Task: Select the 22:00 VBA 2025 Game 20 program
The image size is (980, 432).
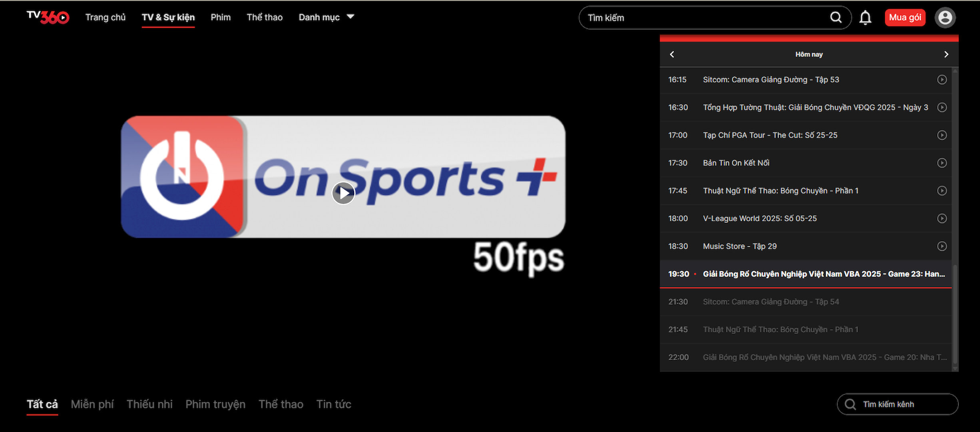Action: pyautogui.click(x=806, y=357)
